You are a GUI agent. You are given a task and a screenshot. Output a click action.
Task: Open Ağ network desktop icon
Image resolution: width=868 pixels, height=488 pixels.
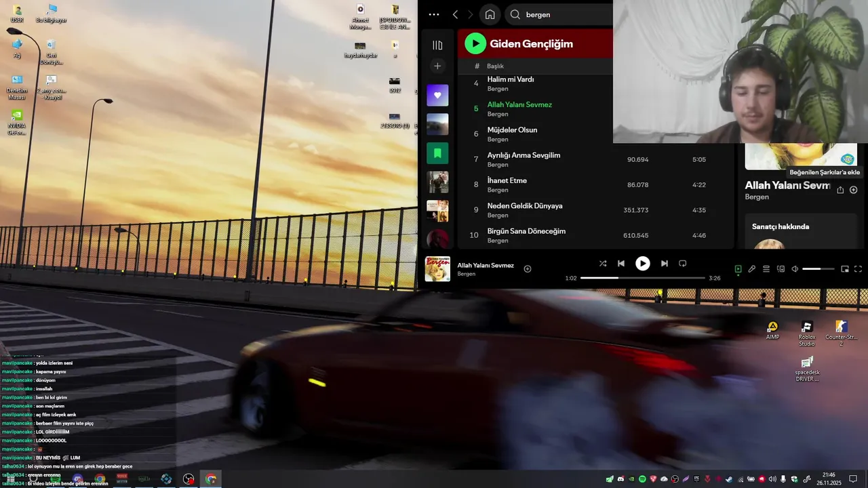pyautogui.click(x=17, y=48)
